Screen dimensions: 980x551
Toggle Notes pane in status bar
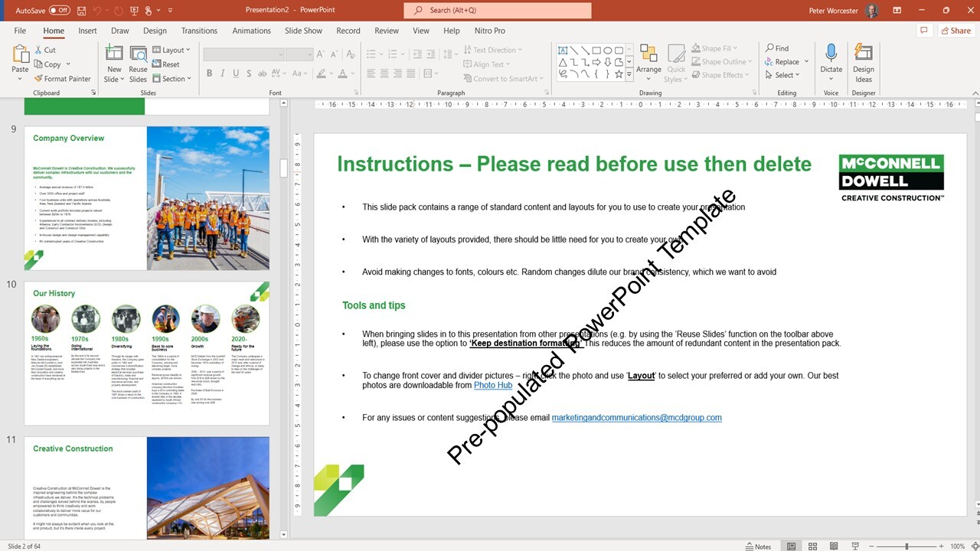coord(758,546)
